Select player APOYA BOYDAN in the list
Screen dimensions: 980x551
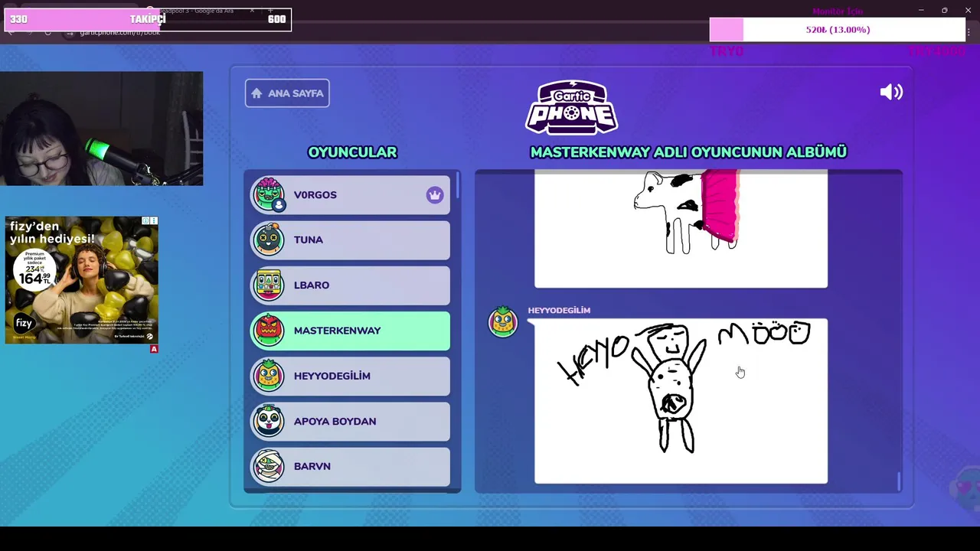click(351, 421)
